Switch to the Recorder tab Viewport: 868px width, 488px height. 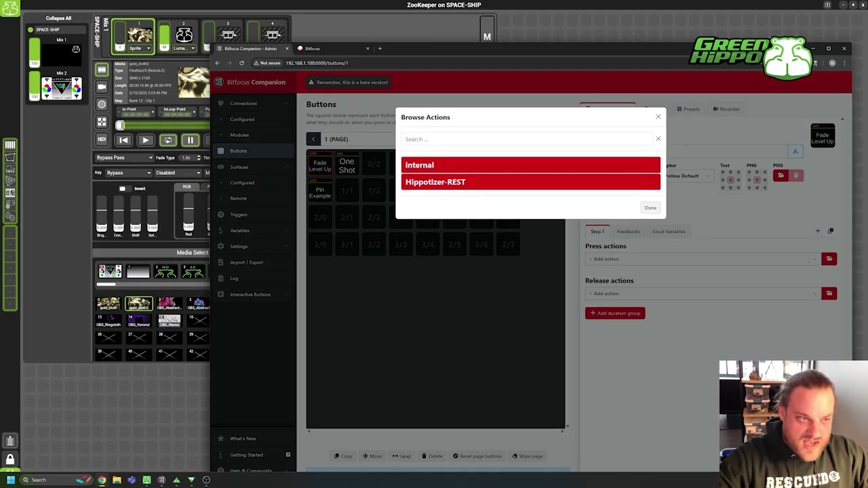pyautogui.click(x=726, y=109)
